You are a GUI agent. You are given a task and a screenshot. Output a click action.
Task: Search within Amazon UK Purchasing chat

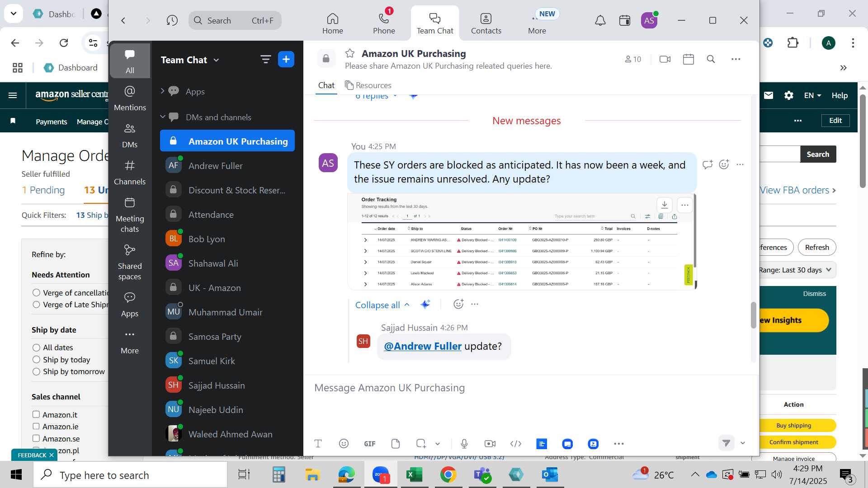[711, 59]
